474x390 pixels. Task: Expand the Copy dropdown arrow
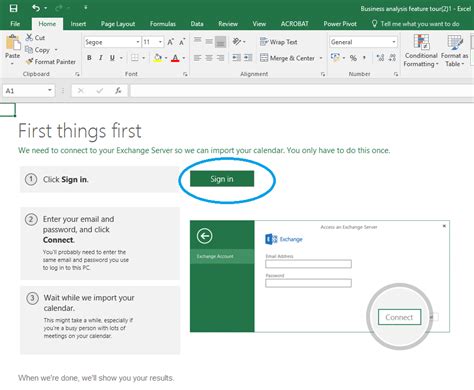click(56, 50)
